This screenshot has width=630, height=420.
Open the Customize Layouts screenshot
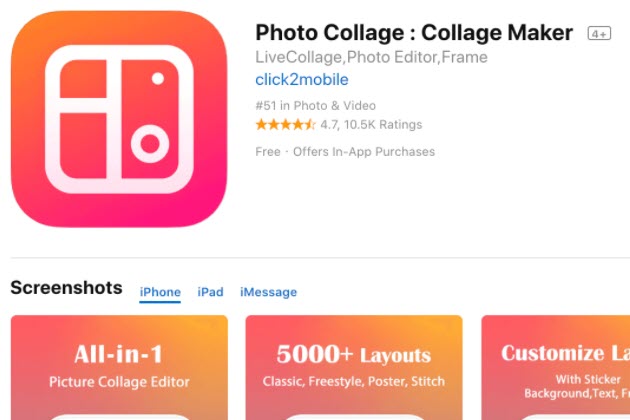(556, 367)
